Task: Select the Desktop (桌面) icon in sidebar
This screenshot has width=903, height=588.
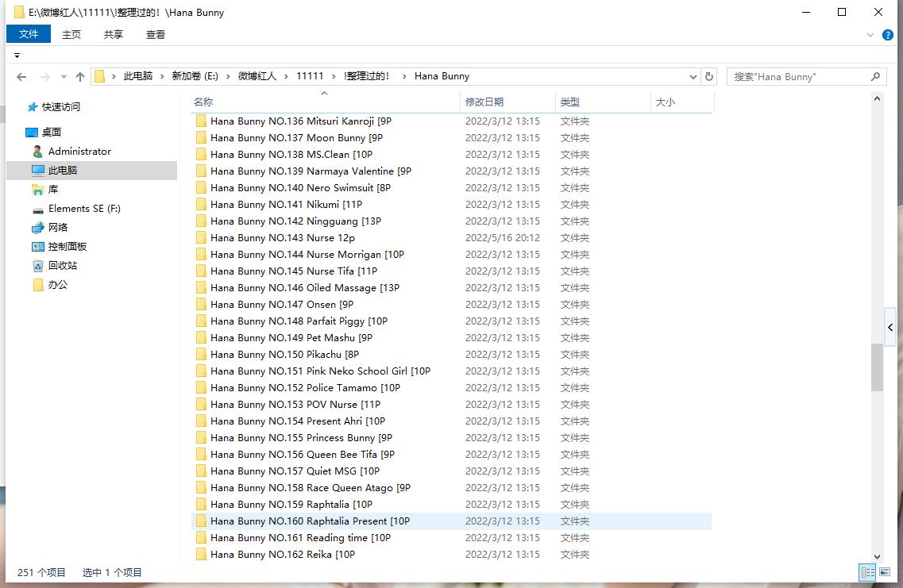Action: point(32,133)
